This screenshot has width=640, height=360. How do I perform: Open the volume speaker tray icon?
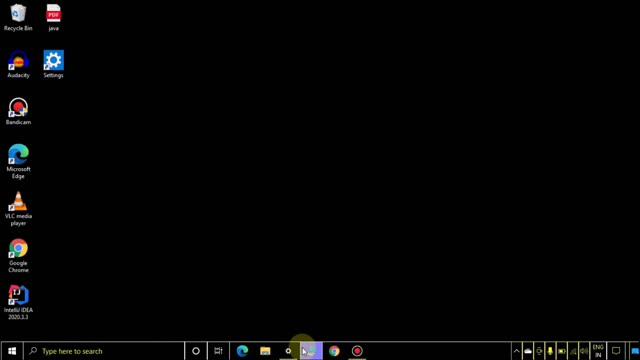click(584, 351)
